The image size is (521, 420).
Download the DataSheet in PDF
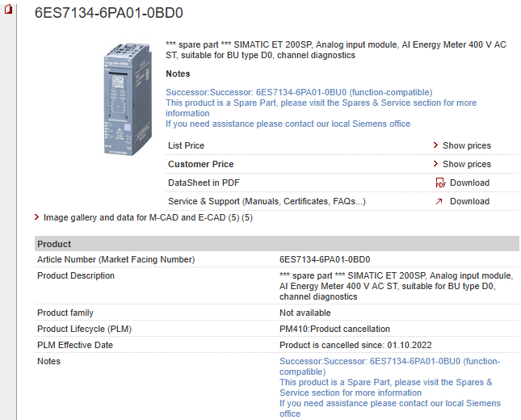[469, 183]
